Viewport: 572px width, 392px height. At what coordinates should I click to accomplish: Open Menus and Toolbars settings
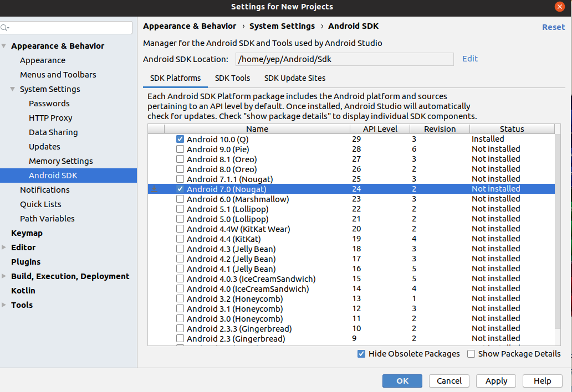click(x=58, y=75)
